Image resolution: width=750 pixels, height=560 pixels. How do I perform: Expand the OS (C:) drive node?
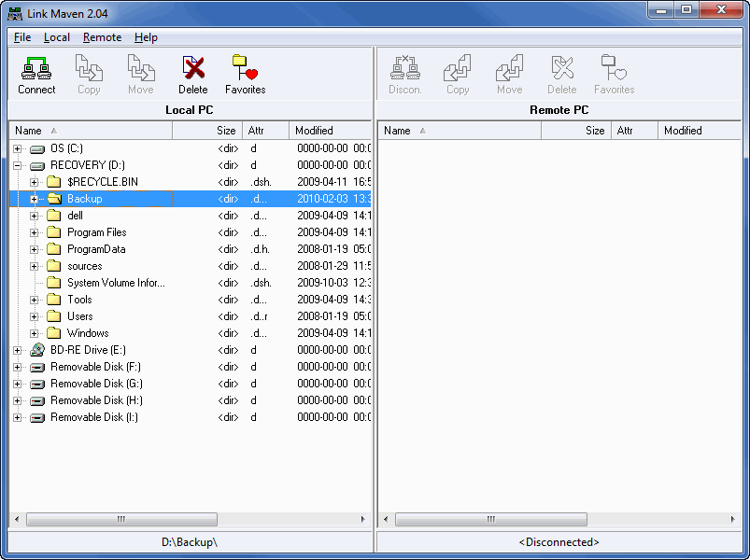[17, 147]
